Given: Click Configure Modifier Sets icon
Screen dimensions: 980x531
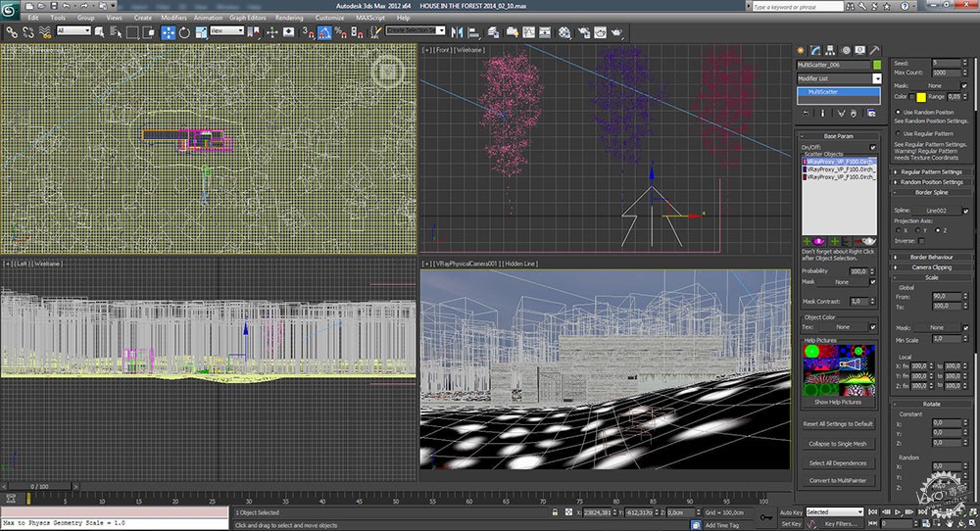Looking at the screenshot, I should click(x=870, y=113).
